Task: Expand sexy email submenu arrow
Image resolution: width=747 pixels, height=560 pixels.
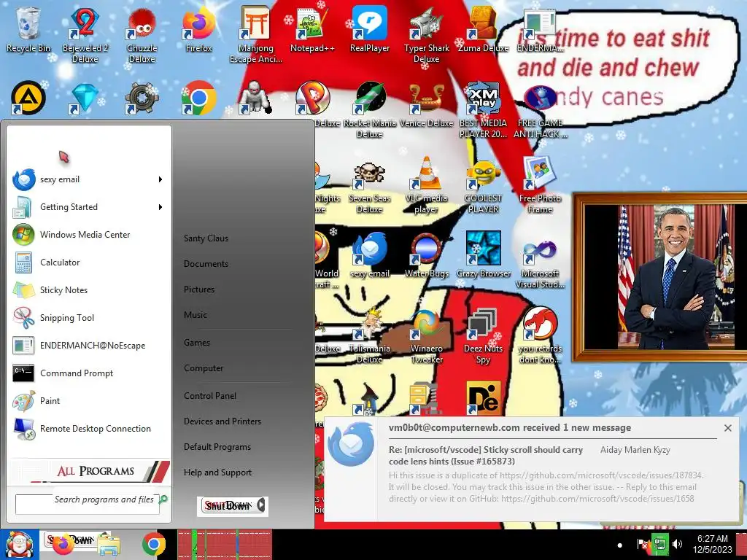Action: [x=160, y=179]
